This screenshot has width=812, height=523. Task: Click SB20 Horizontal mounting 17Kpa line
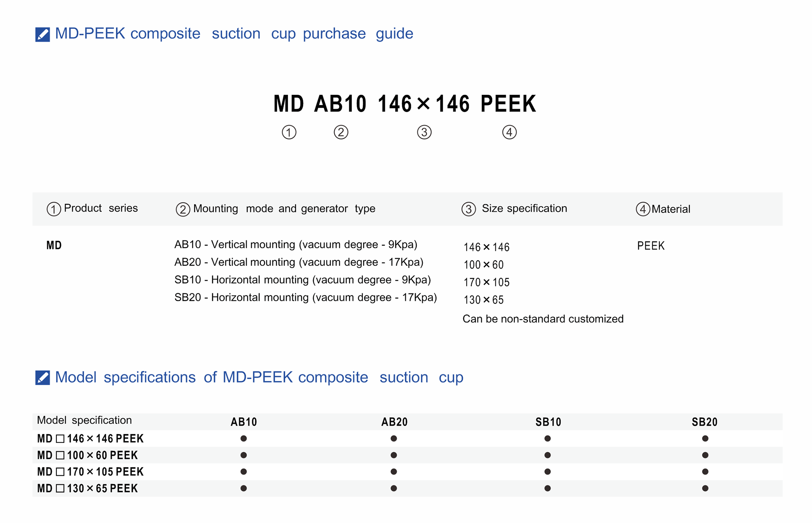pyautogui.click(x=305, y=297)
